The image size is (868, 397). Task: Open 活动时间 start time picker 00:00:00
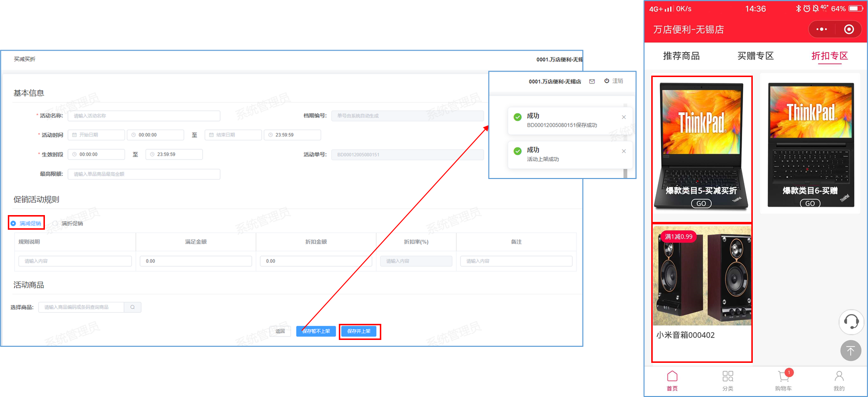point(155,135)
